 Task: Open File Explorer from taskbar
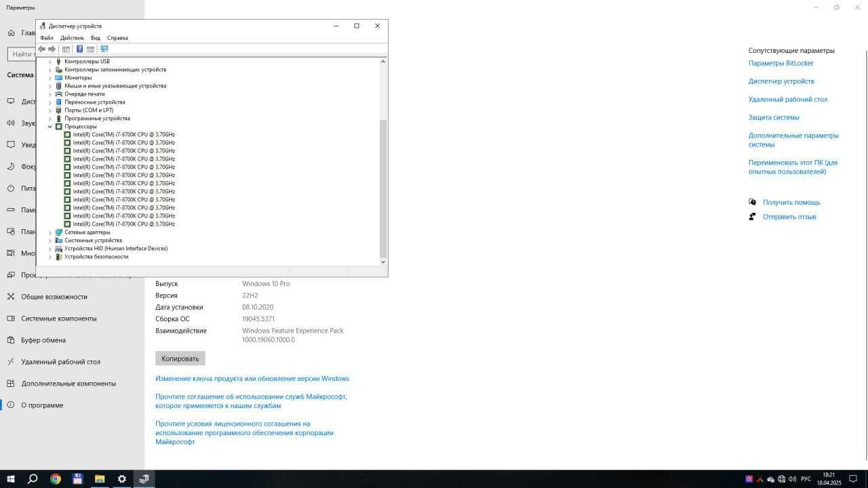tap(100, 479)
